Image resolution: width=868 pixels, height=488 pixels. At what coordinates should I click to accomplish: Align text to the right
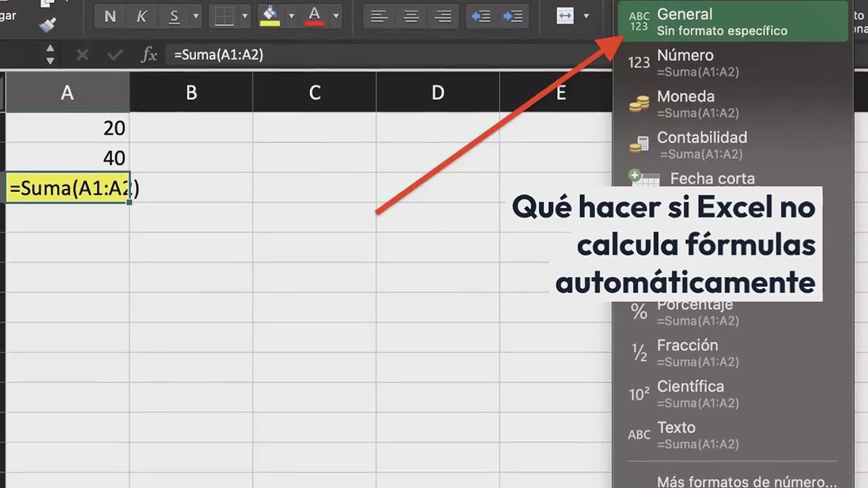(x=443, y=17)
